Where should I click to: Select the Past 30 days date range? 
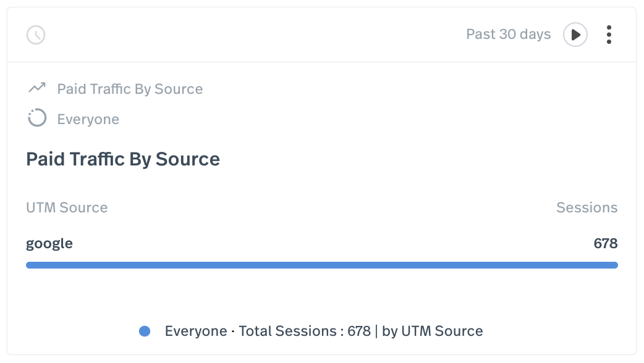[508, 35]
